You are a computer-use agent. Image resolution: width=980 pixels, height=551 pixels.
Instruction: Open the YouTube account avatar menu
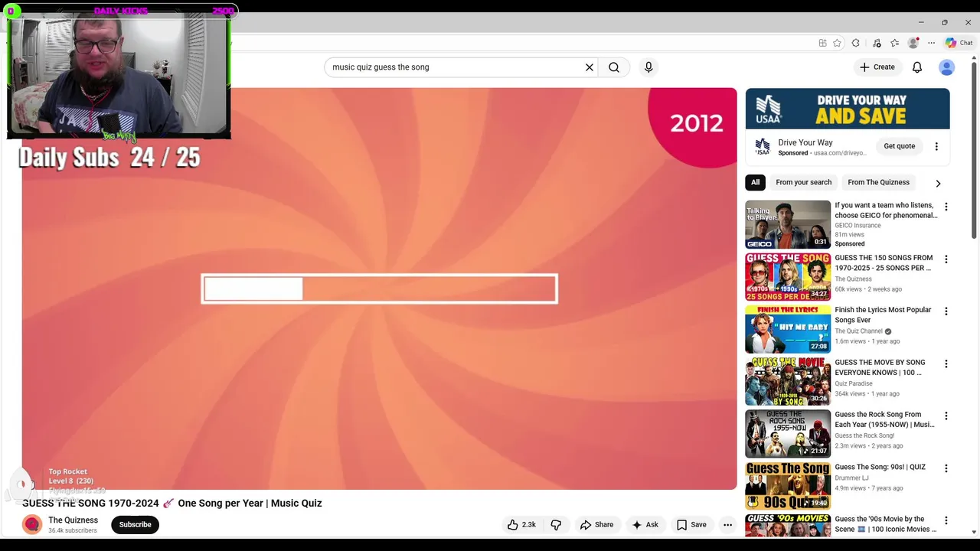click(947, 67)
